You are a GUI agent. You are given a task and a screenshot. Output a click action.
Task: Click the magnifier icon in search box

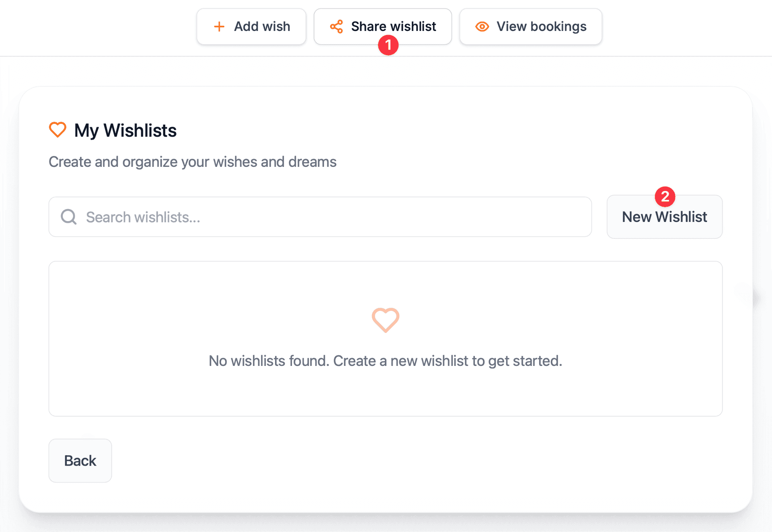tap(69, 217)
